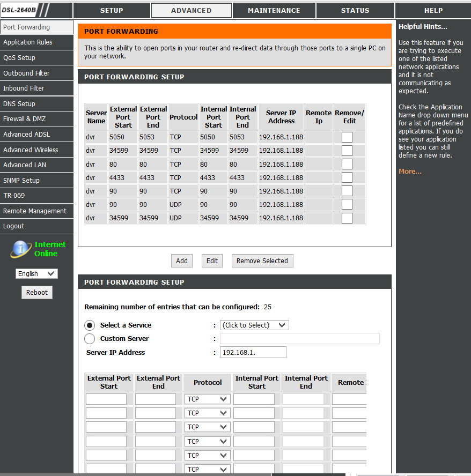Open the (Click to Select) service dropdown

254,325
